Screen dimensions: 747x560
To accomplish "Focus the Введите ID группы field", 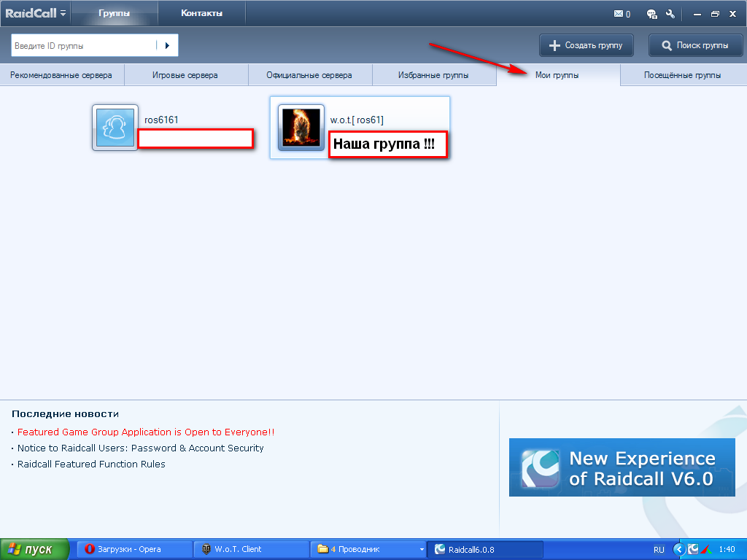I will (83, 46).
